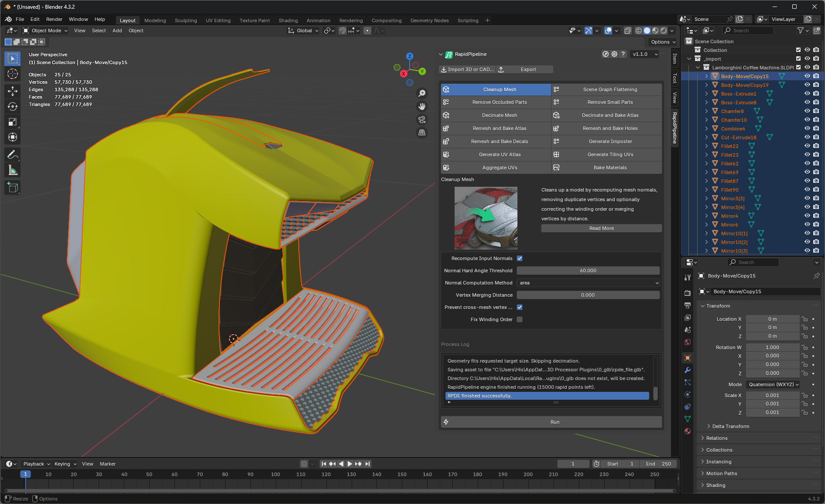This screenshot has width=825, height=504.
Task: Click the Cleanup Mesh operation icon button
Action: click(446, 89)
